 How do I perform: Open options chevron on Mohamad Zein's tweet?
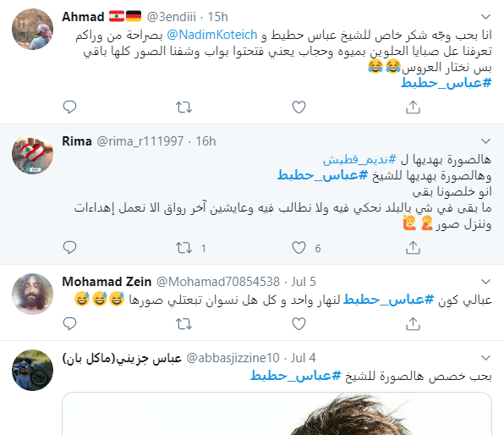[x=485, y=282]
